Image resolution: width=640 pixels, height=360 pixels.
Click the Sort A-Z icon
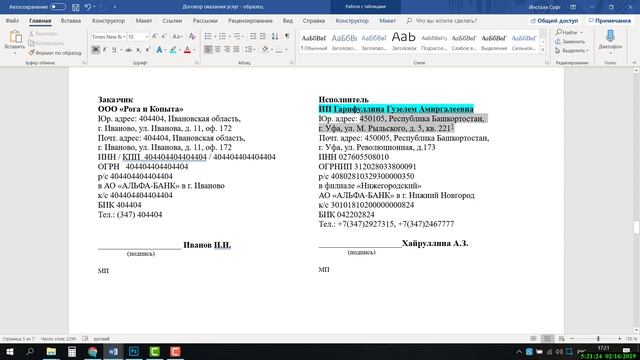[x=275, y=36]
